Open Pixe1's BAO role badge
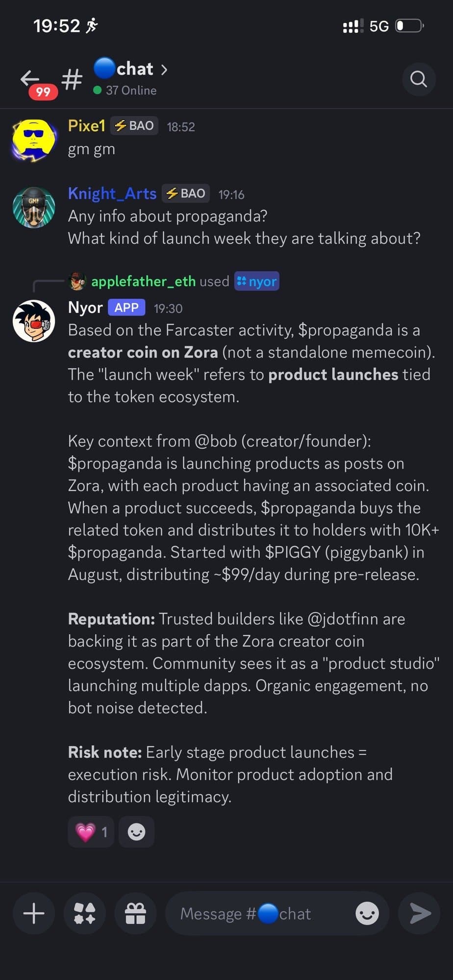This screenshot has height=980, width=453. tap(133, 125)
